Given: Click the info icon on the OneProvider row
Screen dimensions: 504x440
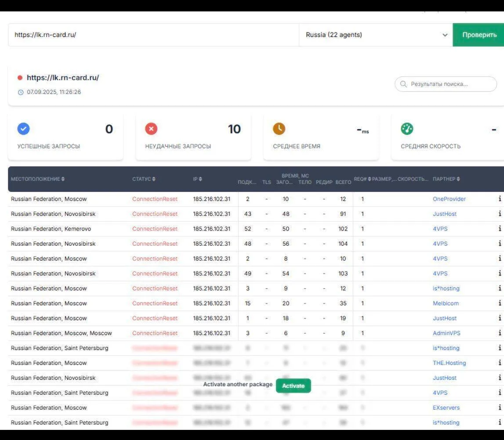Looking at the screenshot, I should (500, 199).
